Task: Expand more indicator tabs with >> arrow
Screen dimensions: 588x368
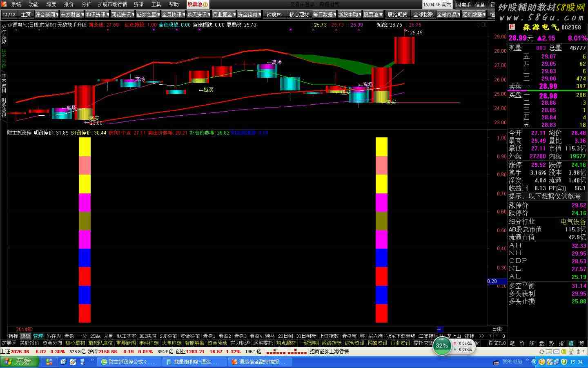Action: tap(481, 336)
